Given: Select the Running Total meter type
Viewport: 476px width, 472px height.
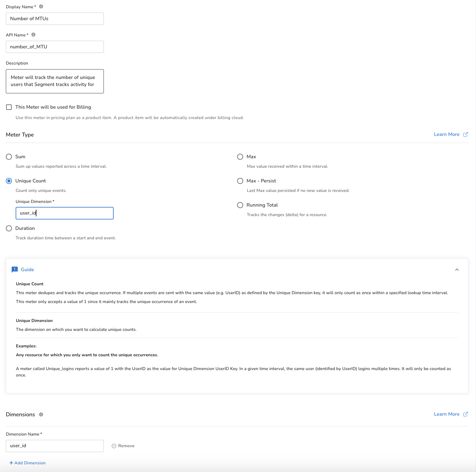Looking at the screenshot, I should click(x=240, y=205).
